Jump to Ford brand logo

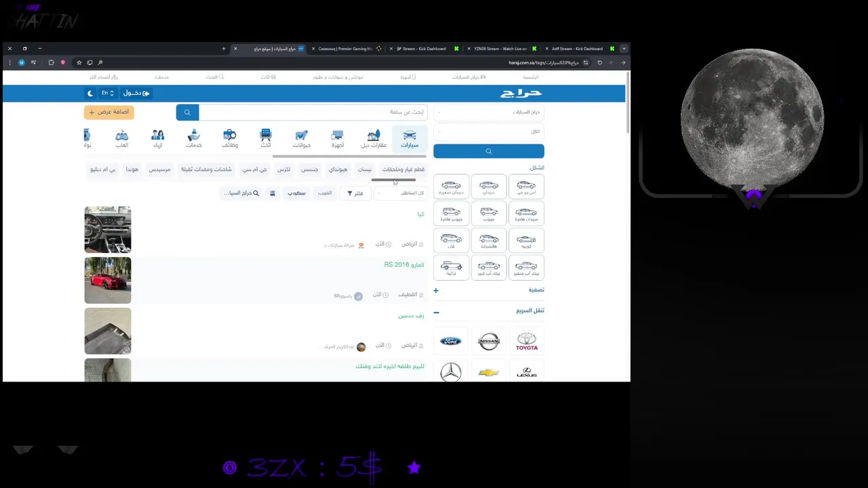(451, 342)
